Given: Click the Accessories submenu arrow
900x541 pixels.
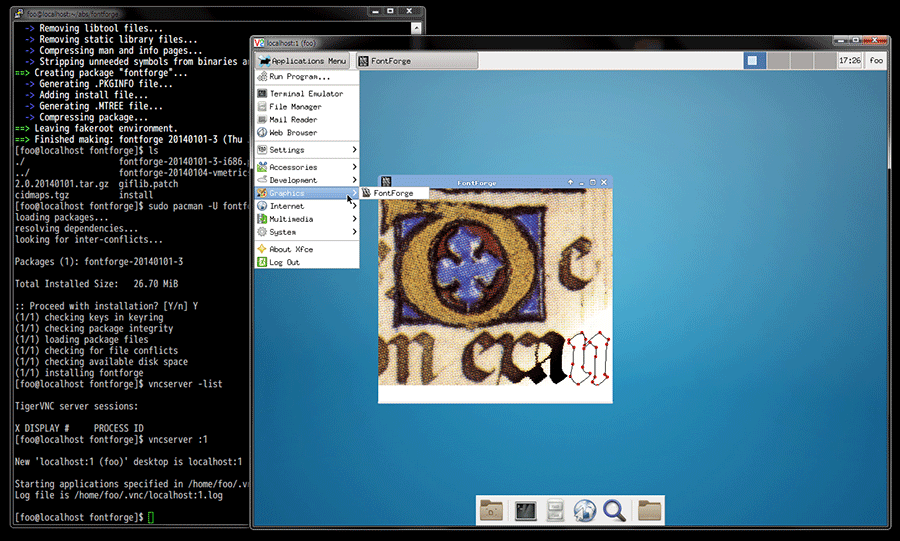Looking at the screenshot, I should tap(354, 167).
